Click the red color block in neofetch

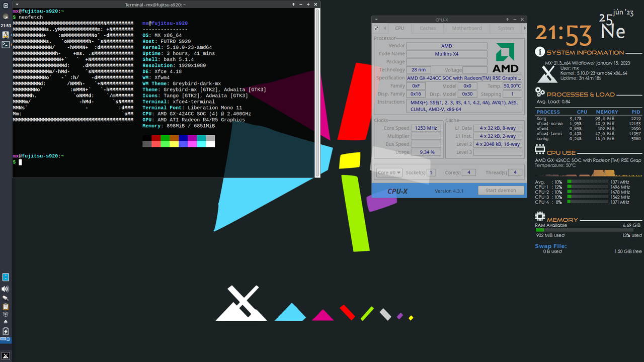(156, 138)
